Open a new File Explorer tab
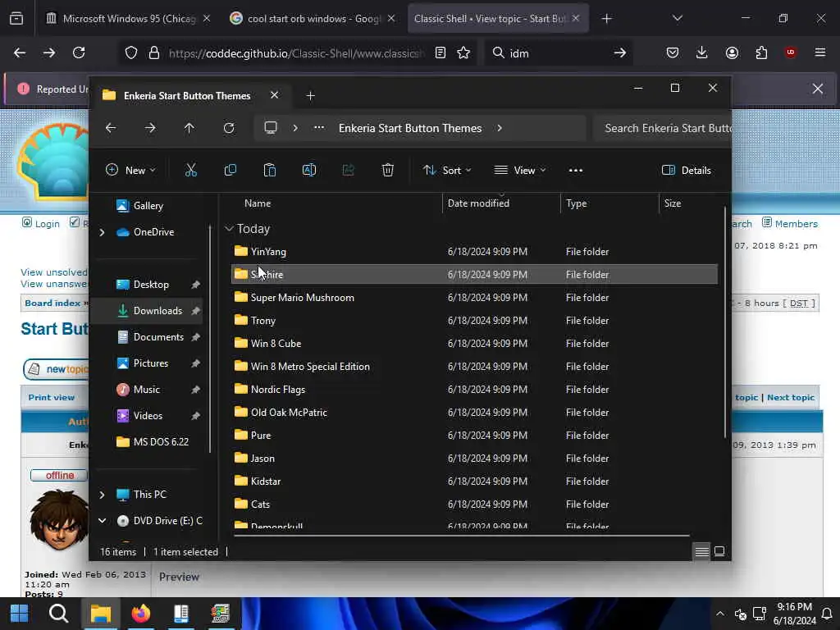840x630 pixels. click(x=310, y=96)
